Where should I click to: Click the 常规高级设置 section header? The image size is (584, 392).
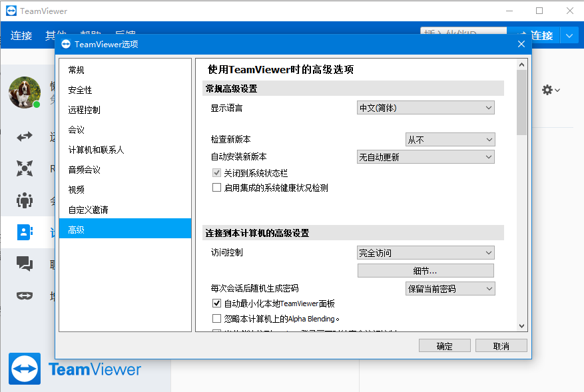353,89
